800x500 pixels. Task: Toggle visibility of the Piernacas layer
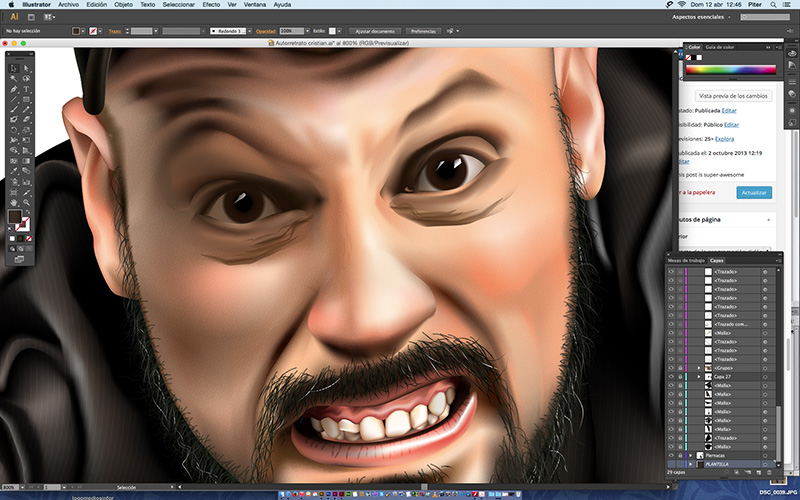tap(672, 455)
